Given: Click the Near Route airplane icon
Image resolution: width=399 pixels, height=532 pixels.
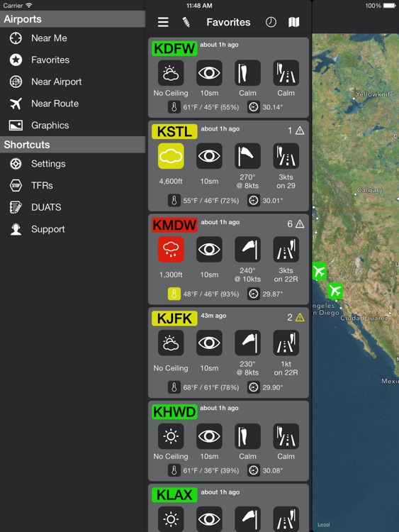Looking at the screenshot, I should (16, 104).
